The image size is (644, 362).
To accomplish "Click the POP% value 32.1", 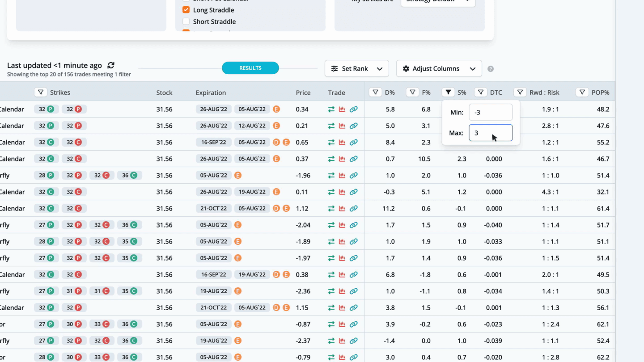I will coord(603,192).
